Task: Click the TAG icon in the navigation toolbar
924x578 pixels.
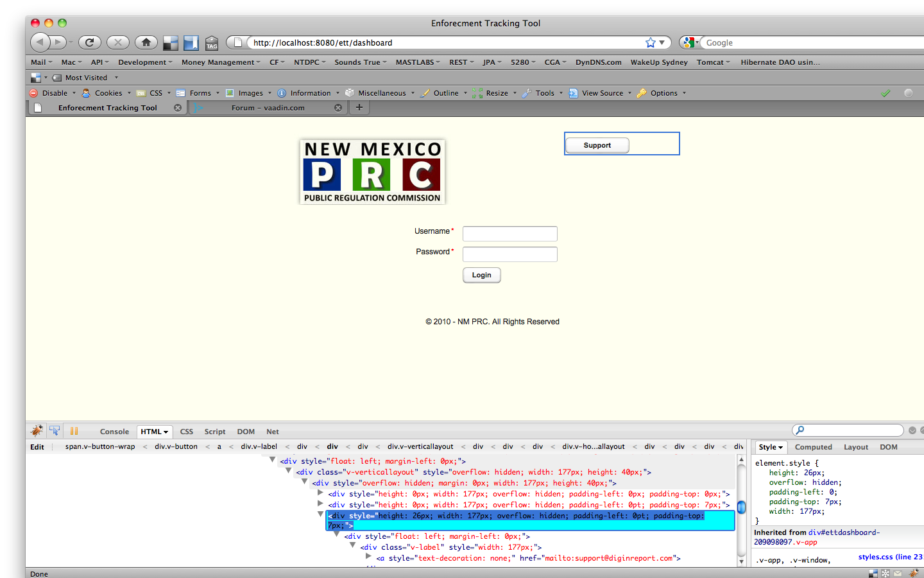Action: point(212,43)
